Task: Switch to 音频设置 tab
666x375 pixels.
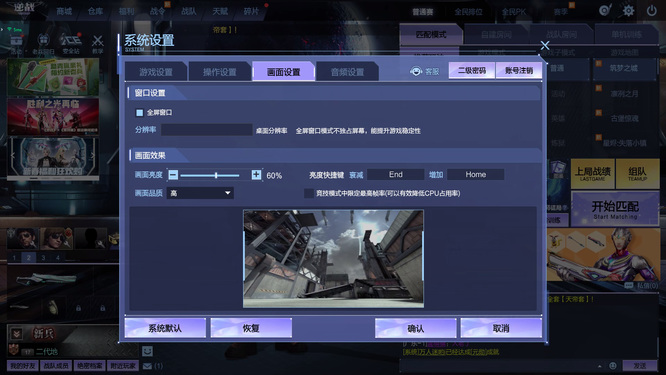Action: 347,72
